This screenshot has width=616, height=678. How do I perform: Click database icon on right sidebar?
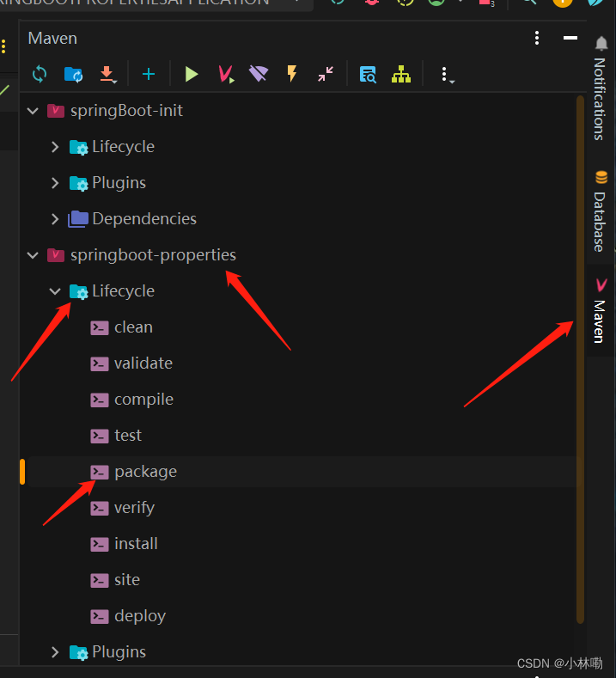601,177
